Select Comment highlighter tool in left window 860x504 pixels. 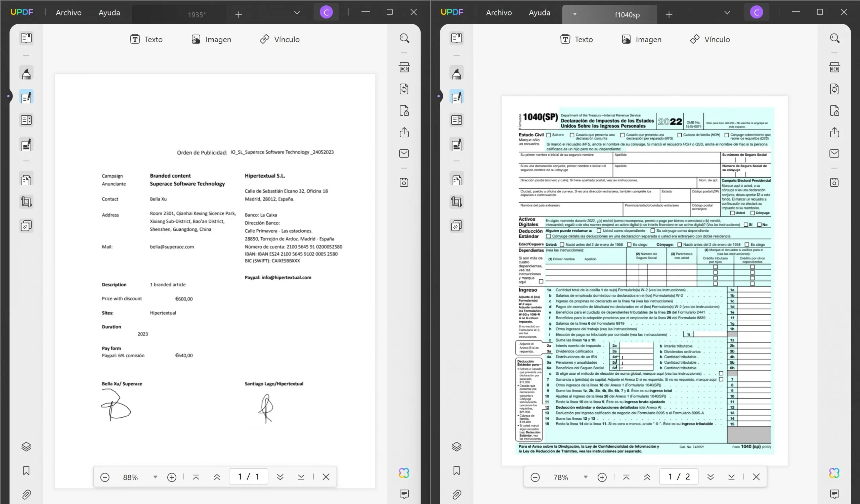[x=26, y=74]
